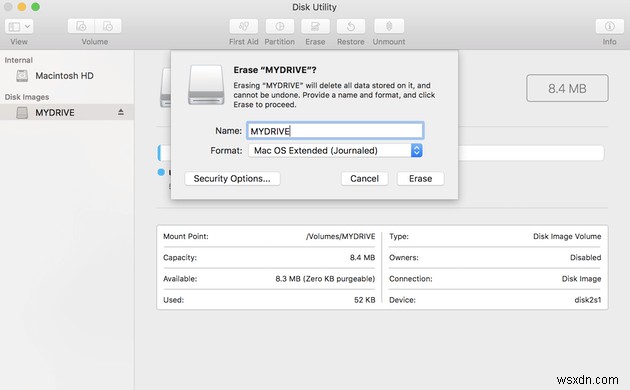Click the drive icon in the Erase dialog
630x390 pixels.
(x=206, y=85)
